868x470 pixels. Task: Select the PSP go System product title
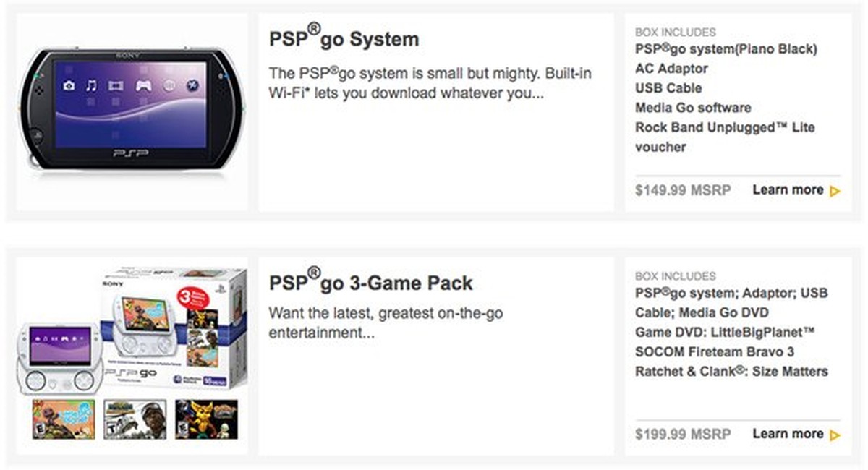pos(344,39)
